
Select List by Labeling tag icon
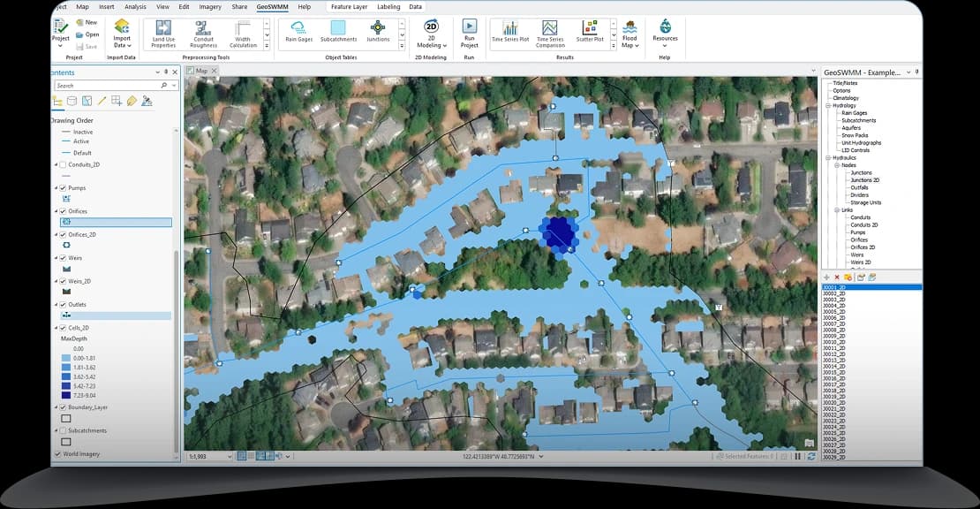tap(132, 102)
